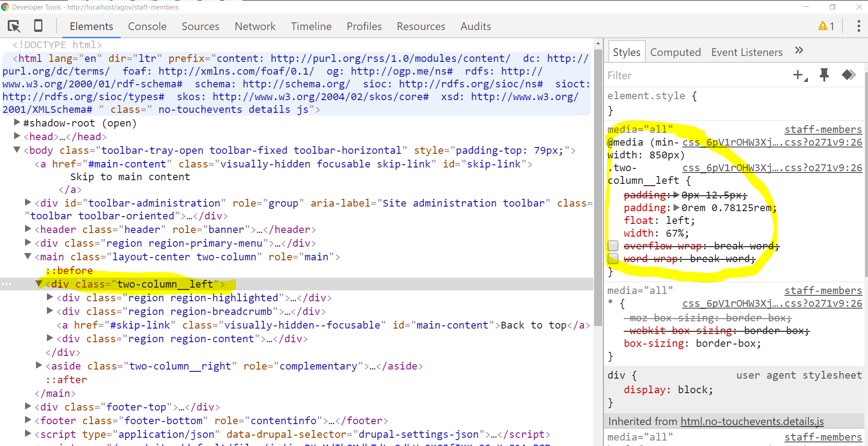Toggle the overflow-wrap property checkbox

613,246
